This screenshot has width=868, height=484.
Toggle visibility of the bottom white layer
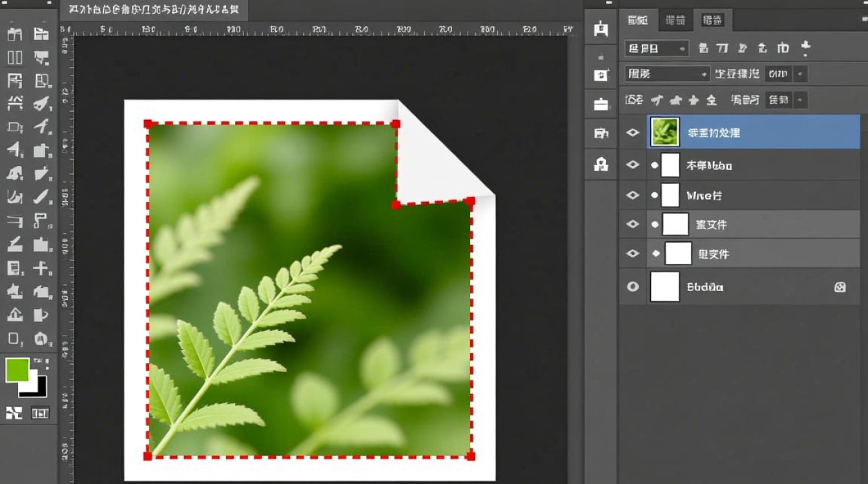pos(633,287)
